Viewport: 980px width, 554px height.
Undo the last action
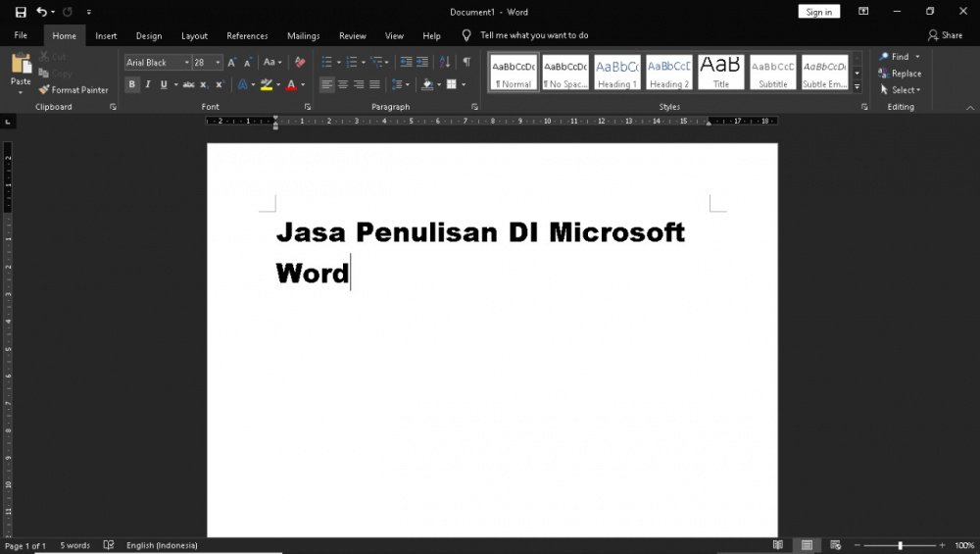(x=41, y=12)
